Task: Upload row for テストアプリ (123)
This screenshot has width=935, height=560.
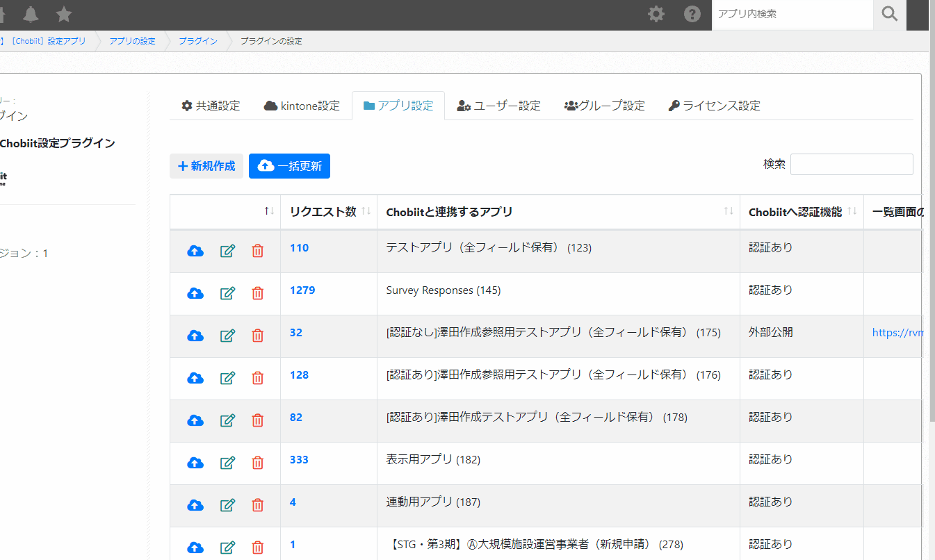Action: 195,251
